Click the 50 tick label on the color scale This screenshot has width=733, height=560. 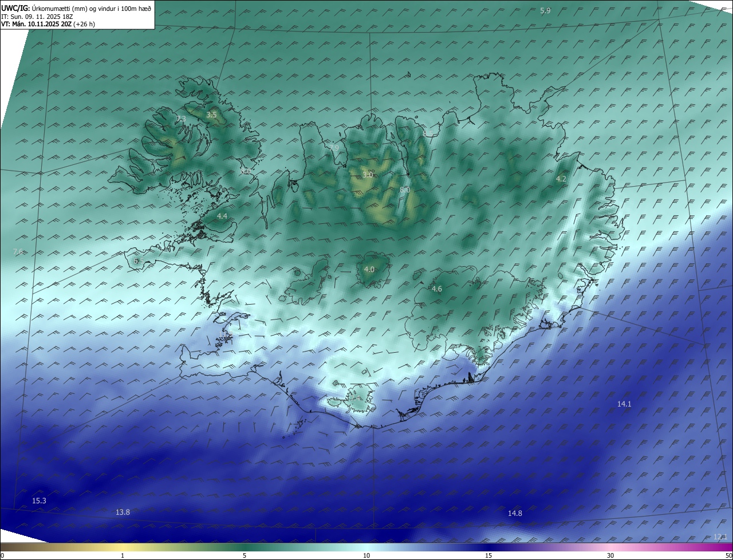point(728,555)
